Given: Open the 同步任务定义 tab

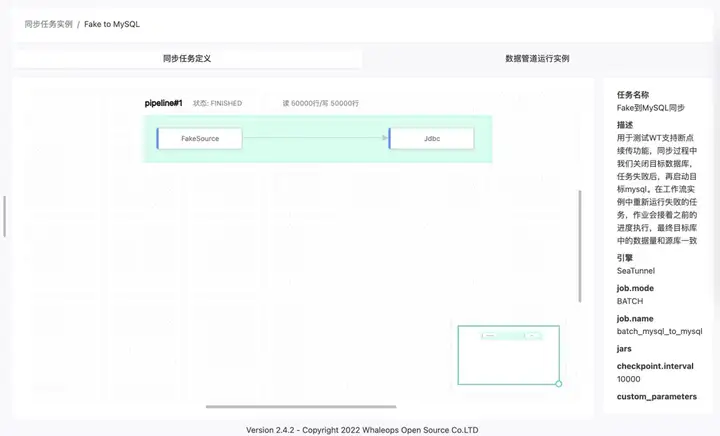Looking at the screenshot, I should pos(187,59).
